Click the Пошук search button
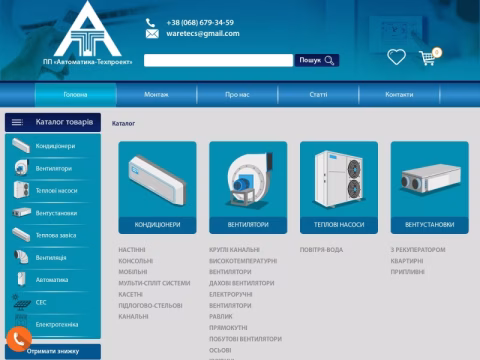Viewport: 480px width, 360px height. coord(317,60)
